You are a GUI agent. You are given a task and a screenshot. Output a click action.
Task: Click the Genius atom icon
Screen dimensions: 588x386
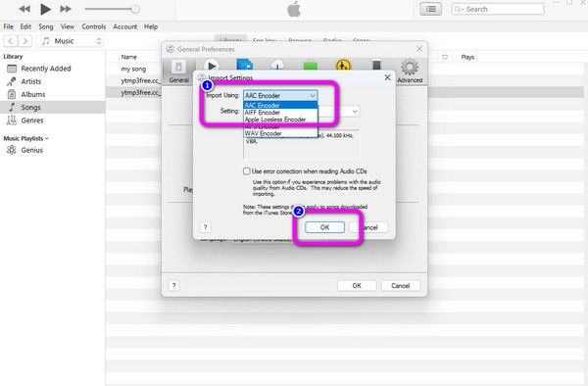pos(12,150)
